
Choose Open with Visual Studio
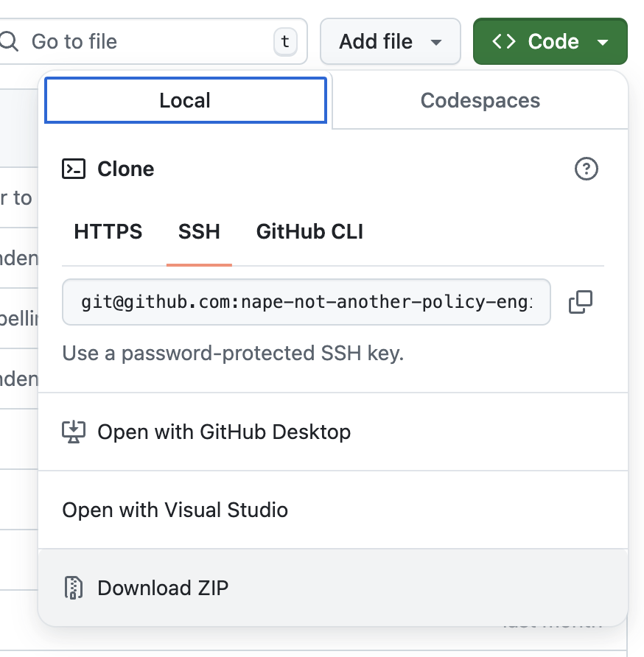[333, 510]
